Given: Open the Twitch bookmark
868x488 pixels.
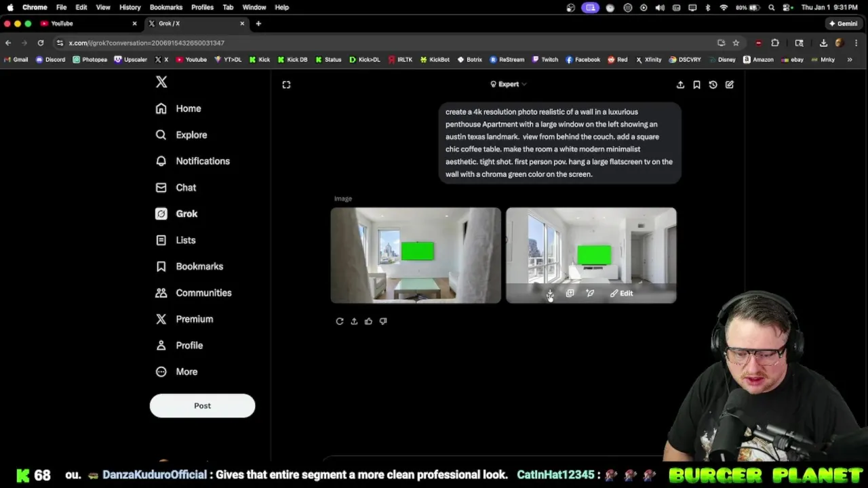Looking at the screenshot, I should [x=545, y=60].
